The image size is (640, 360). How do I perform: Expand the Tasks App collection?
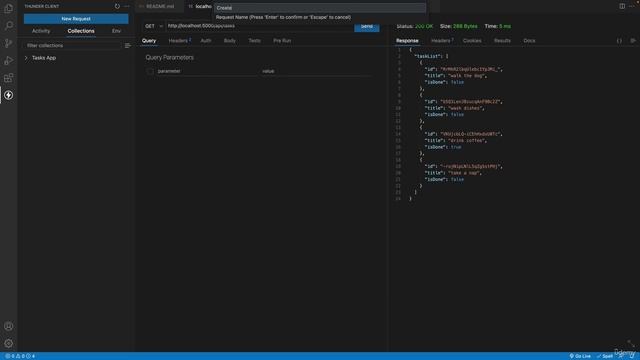tap(44, 58)
